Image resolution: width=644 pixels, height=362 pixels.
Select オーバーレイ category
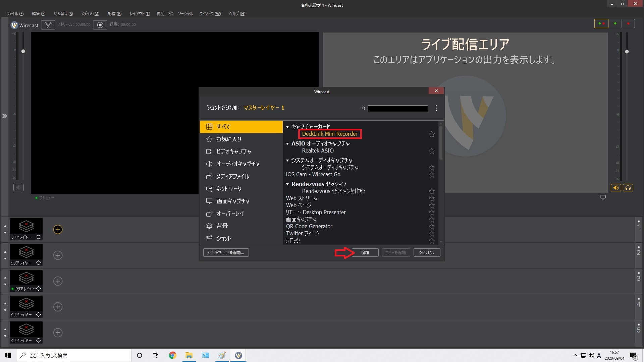[241, 214]
